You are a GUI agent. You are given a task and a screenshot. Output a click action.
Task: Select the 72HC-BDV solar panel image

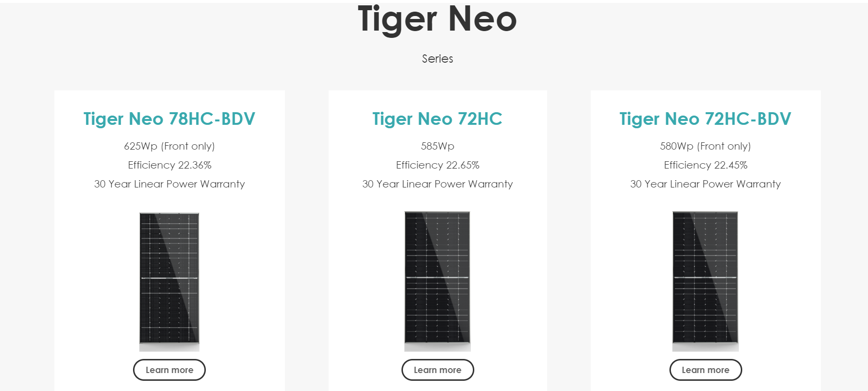[x=705, y=282]
